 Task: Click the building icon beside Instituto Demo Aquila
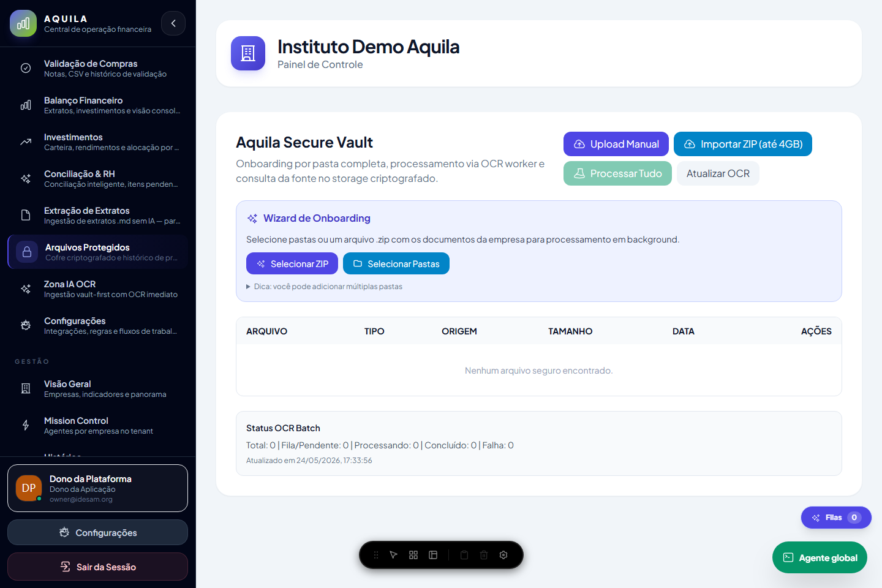[248, 53]
